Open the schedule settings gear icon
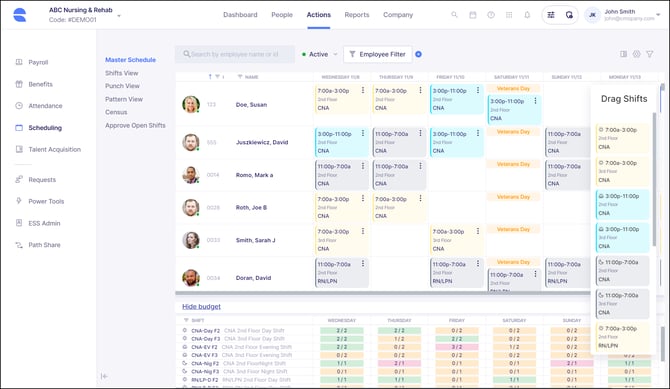Image resolution: width=670 pixels, height=389 pixels. [637, 54]
